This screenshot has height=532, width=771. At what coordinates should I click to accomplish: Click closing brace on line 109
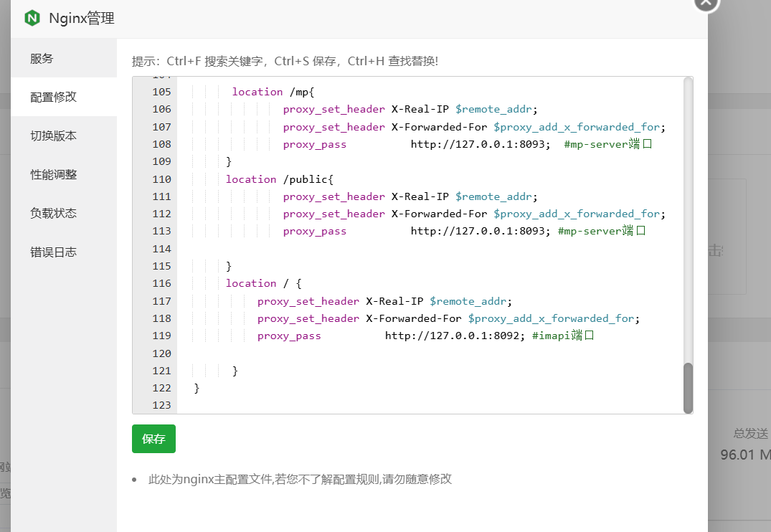229,162
